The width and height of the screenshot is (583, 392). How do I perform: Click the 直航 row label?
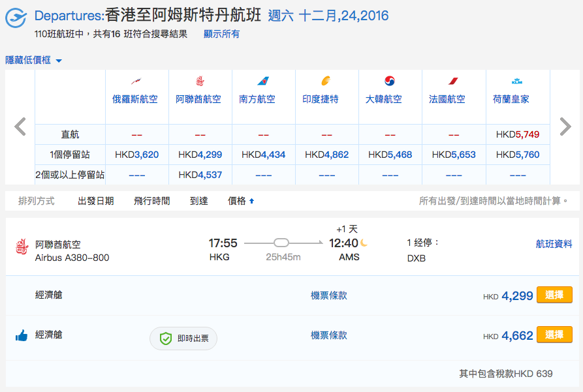pyautogui.click(x=70, y=134)
